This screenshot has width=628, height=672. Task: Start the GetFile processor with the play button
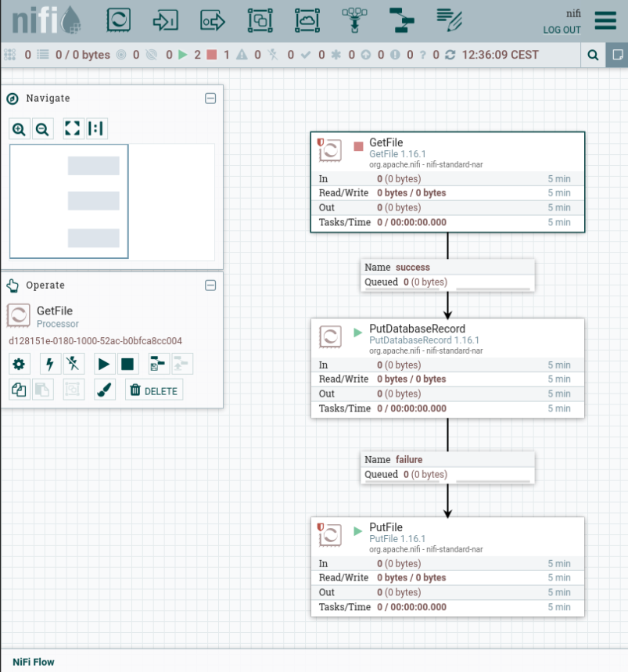pyautogui.click(x=102, y=364)
